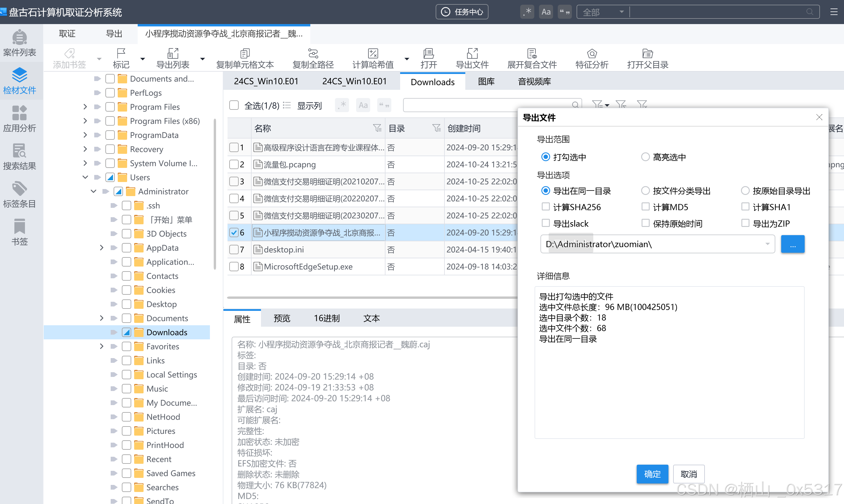Image resolution: width=844 pixels, height=504 pixels.
Task: Click the 任务中心 button
Action: [x=462, y=12]
